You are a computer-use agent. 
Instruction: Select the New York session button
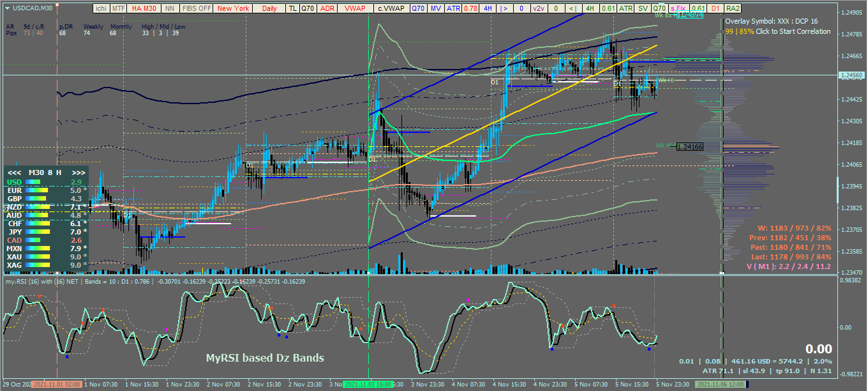coord(233,9)
